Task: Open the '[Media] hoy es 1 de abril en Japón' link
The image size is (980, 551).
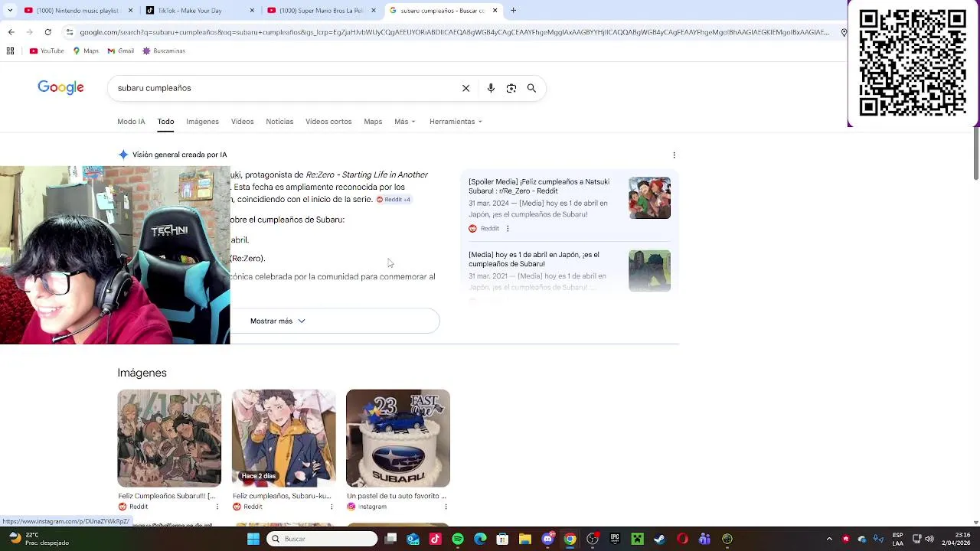Action: coord(534,259)
